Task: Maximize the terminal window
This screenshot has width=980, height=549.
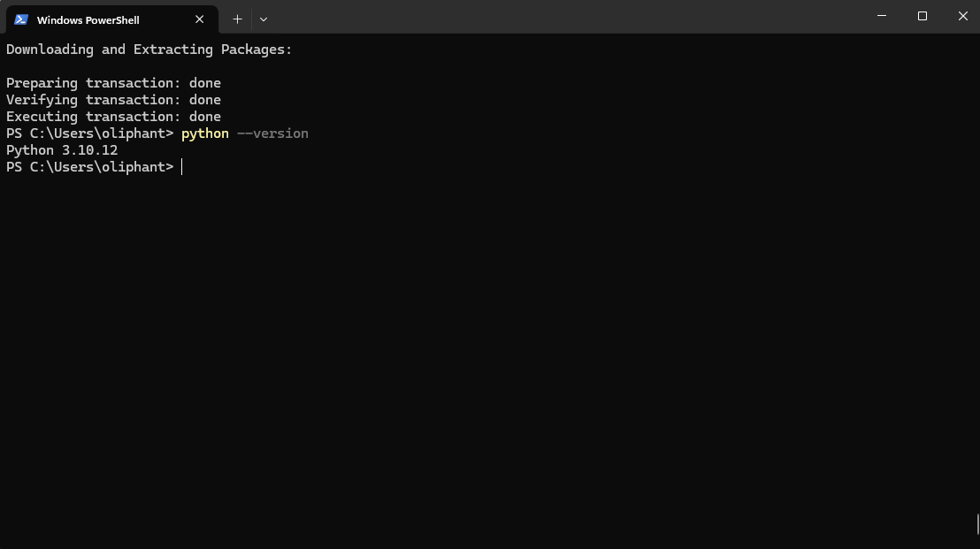Action: (x=922, y=16)
